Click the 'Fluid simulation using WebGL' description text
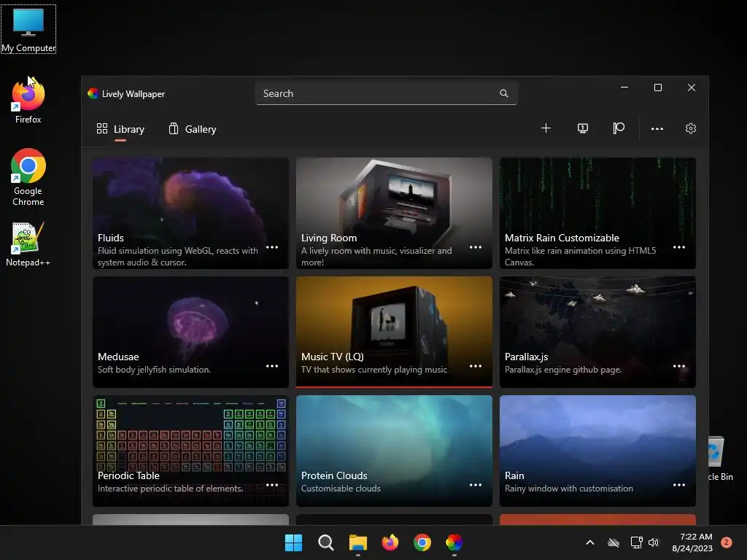 (178, 256)
